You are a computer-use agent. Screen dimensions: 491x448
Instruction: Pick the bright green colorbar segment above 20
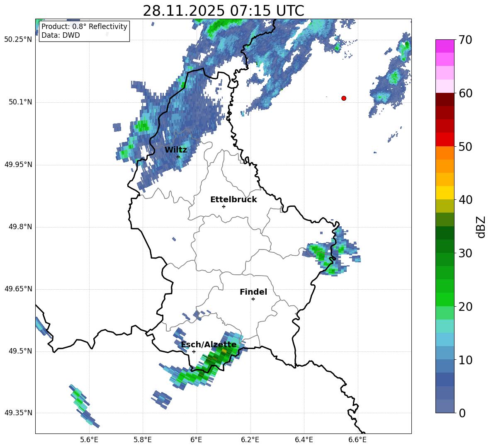[445, 299]
